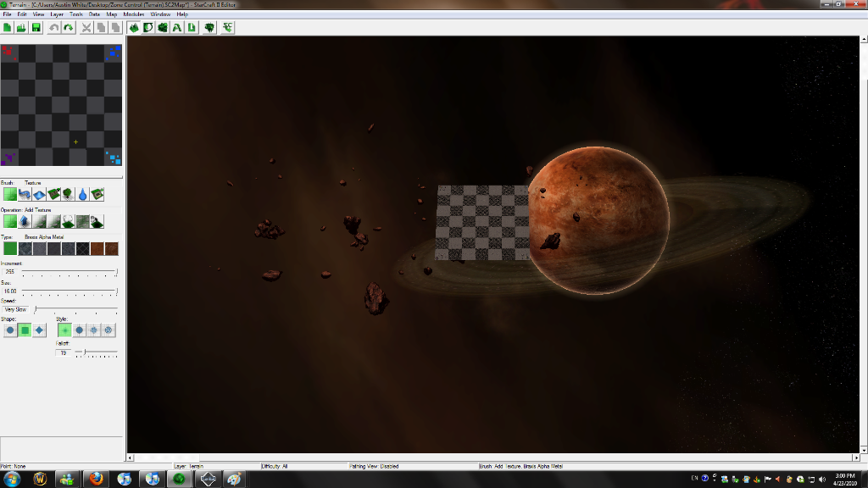Open the View menu
868x488 pixels.
click(x=38, y=14)
